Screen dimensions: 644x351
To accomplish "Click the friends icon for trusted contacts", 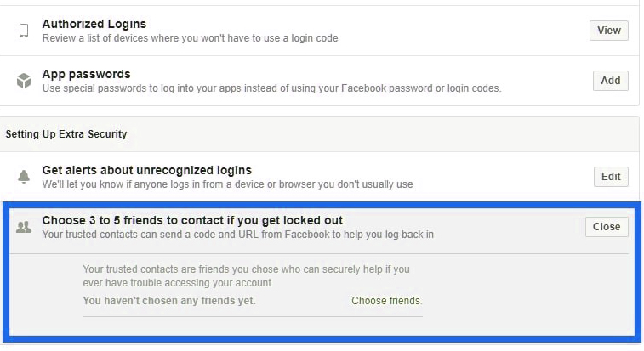I will point(24,227).
